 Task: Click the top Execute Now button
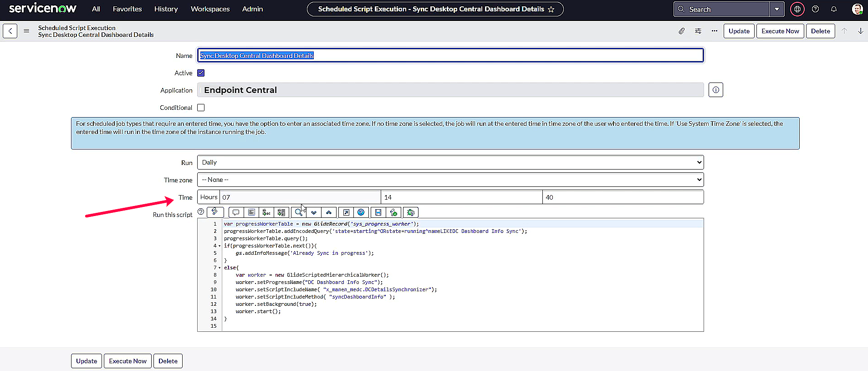point(780,31)
